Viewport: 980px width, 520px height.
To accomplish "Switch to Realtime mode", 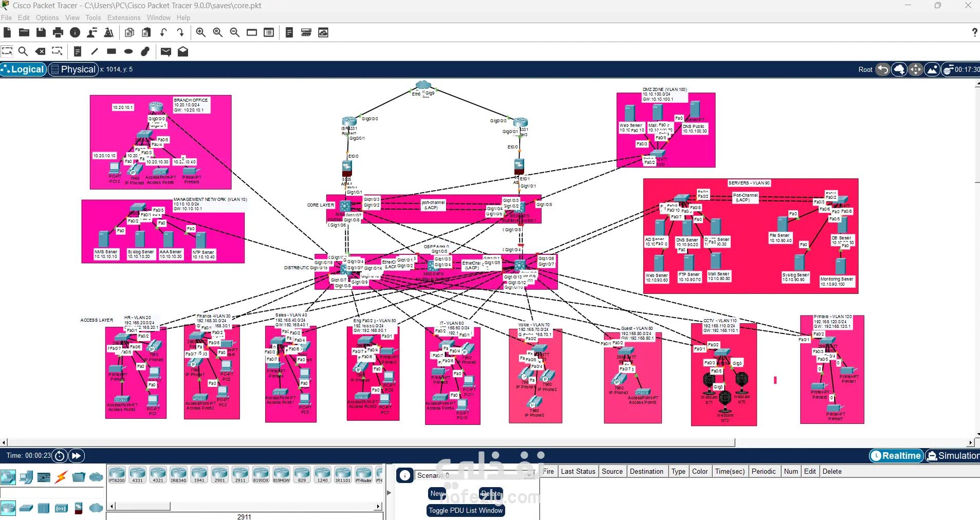I will click(x=896, y=456).
